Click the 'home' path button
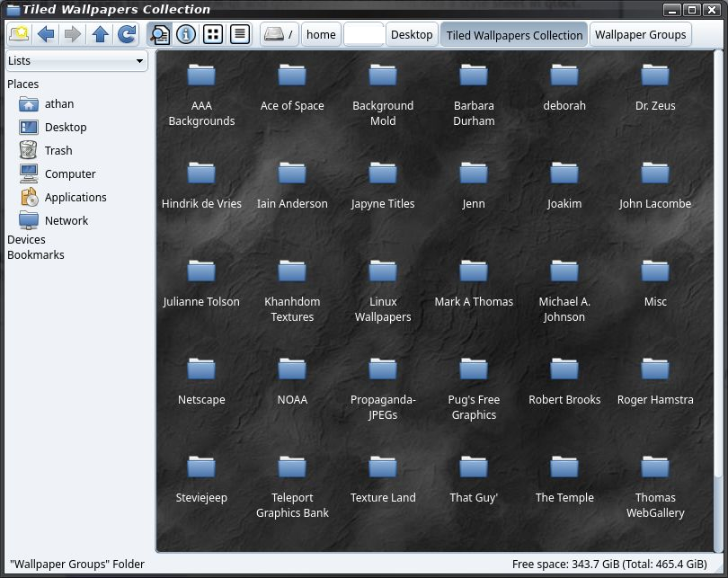The height and width of the screenshot is (578, 728). [321, 34]
